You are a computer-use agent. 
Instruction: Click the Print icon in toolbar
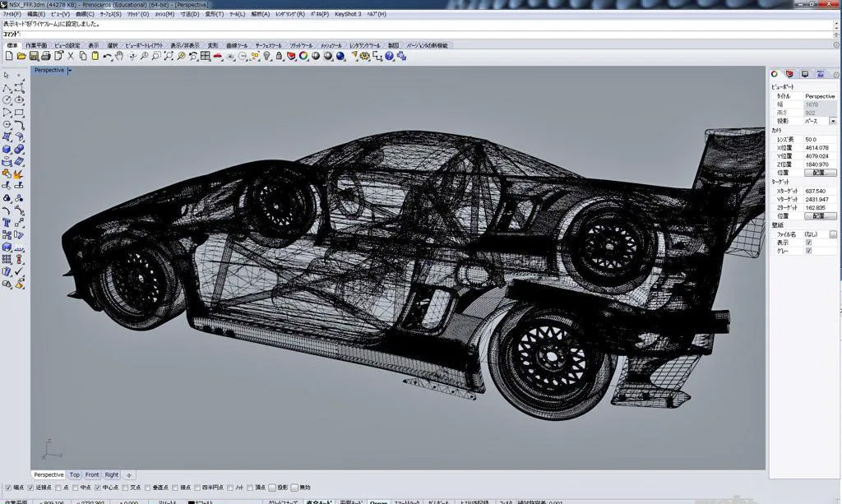click(x=46, y=56)
